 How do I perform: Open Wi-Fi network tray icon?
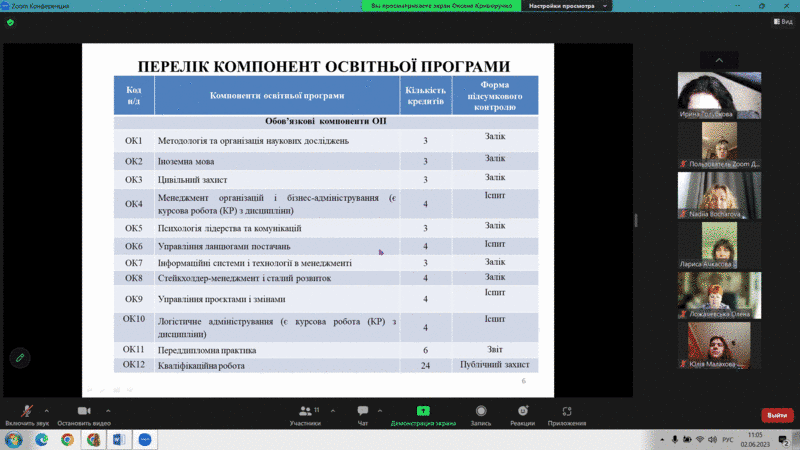700,439
